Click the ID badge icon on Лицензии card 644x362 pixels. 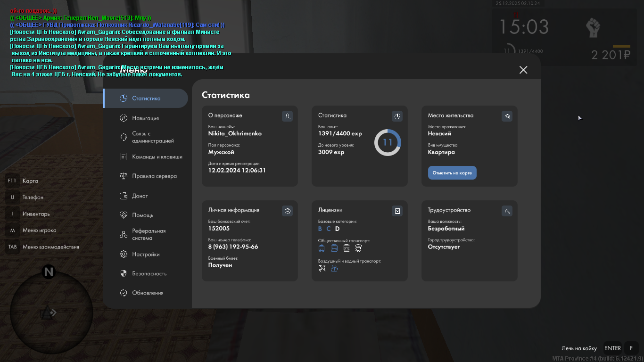pyautogui.click(x=397, y=211)
